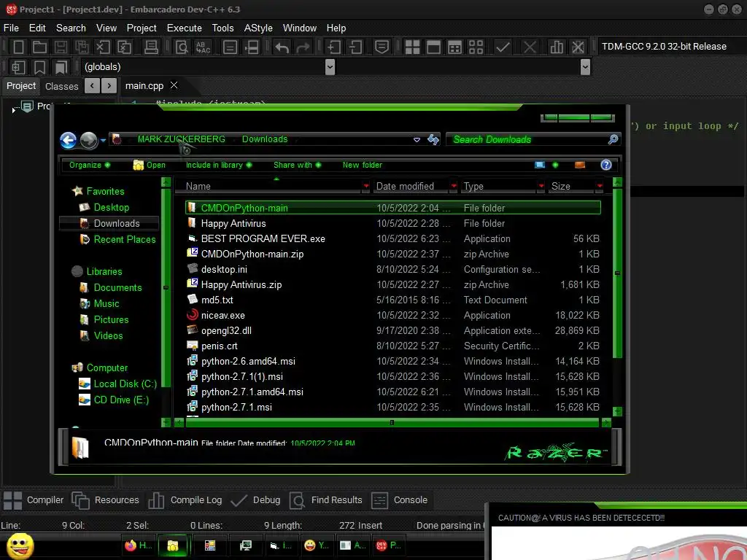Open the Type column filter dropdown arrow
This screenshot has width=747, height=560.
coord(541,186)
